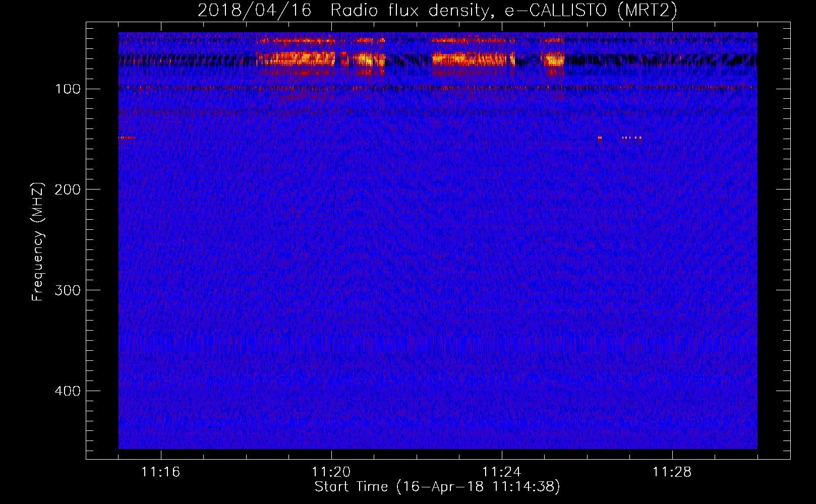Click the 11:16 time tick label
Screen dimensions: 816x504
click(161, 472)
